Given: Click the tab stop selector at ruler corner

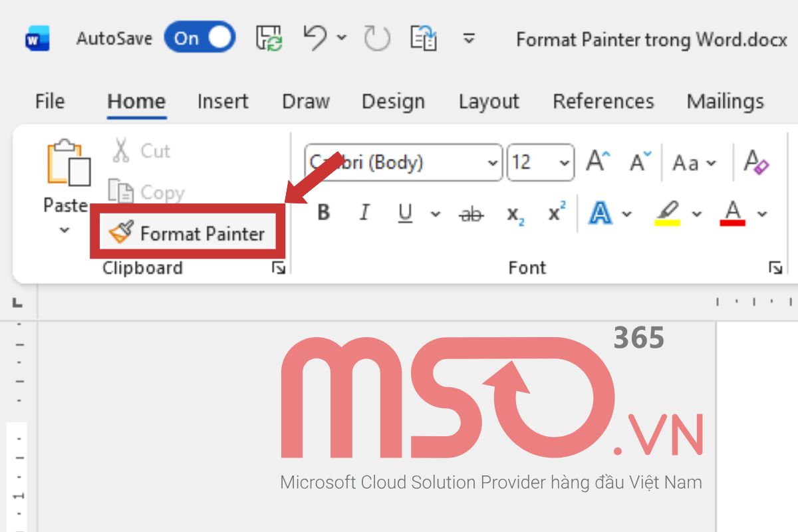Looking at the screenshot, I should 17,303.
